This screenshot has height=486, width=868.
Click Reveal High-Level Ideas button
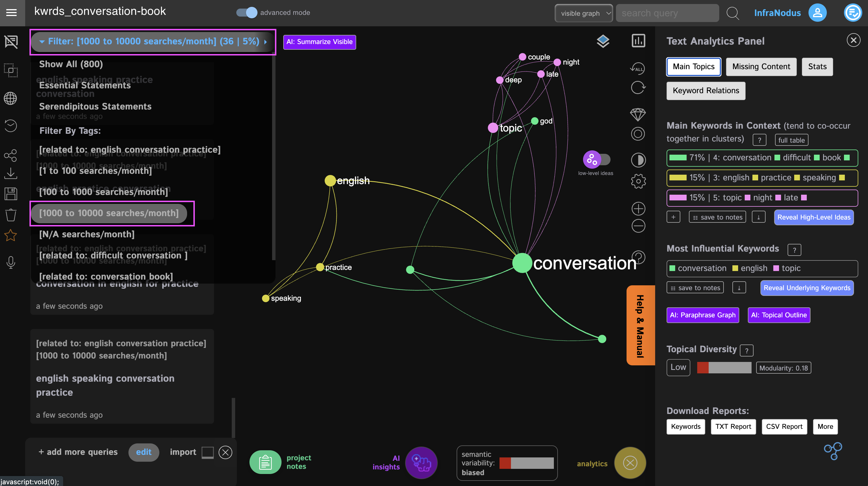coord(813,217)
